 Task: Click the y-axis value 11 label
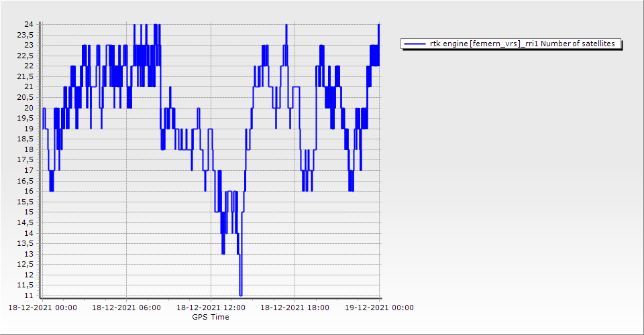(30, 295)
